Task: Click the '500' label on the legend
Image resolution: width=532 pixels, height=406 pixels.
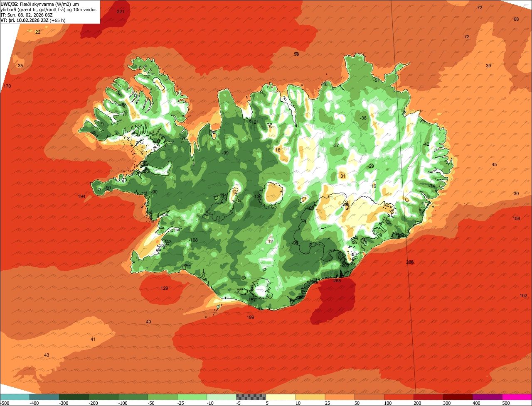Action: point(506,403)
